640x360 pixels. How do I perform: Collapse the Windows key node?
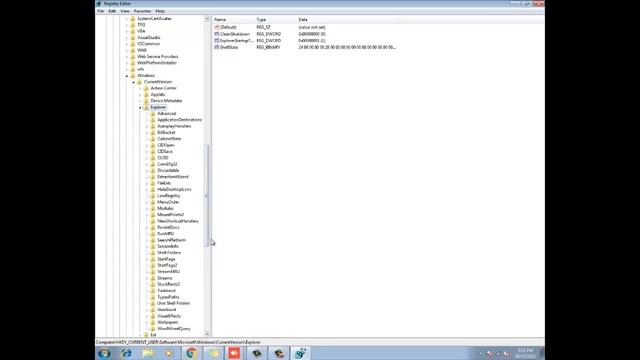[127, 76]
